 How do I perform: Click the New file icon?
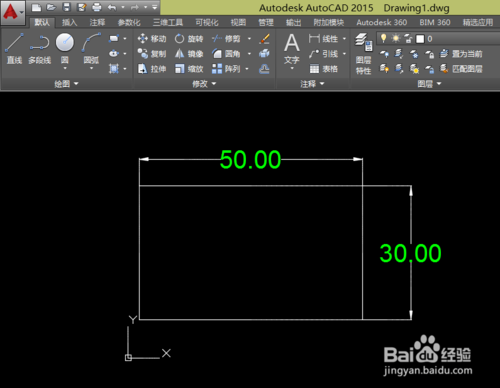36,7
